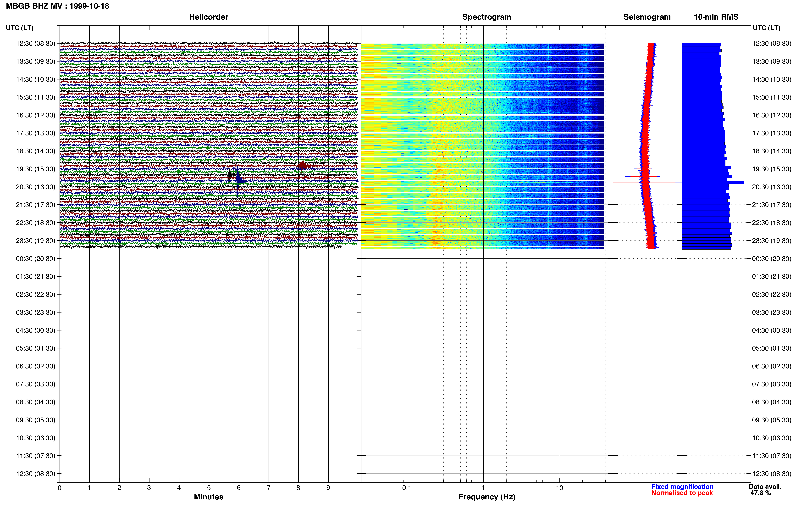Click the right 'UTC (LT)' axis label
This screenshot has height=508, width=812.
[766, 28]
